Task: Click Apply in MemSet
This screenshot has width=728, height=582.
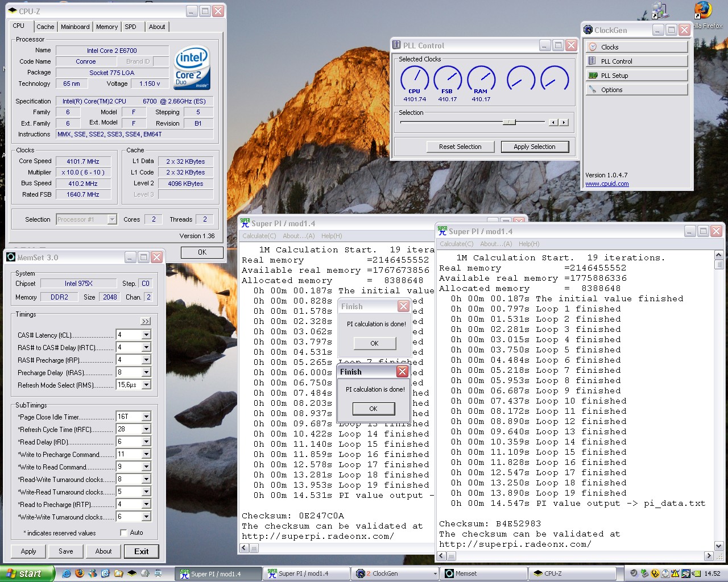Action: coord(28,551)
